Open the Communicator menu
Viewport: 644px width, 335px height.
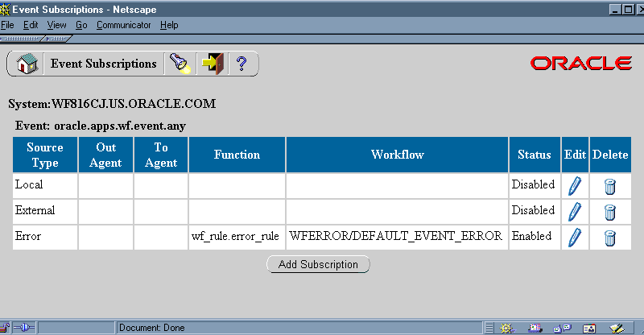coord(123,25)
